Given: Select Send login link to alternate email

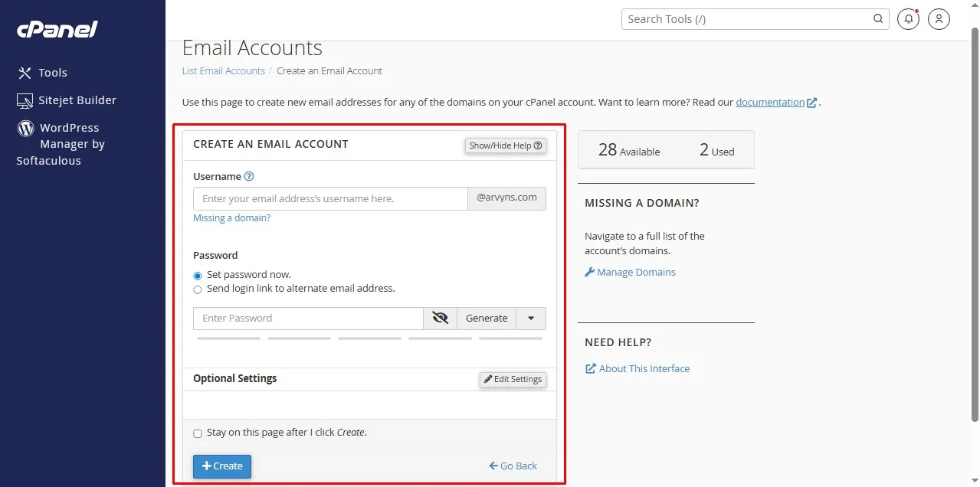Looking at the screenshot, I should click(197, 289).
